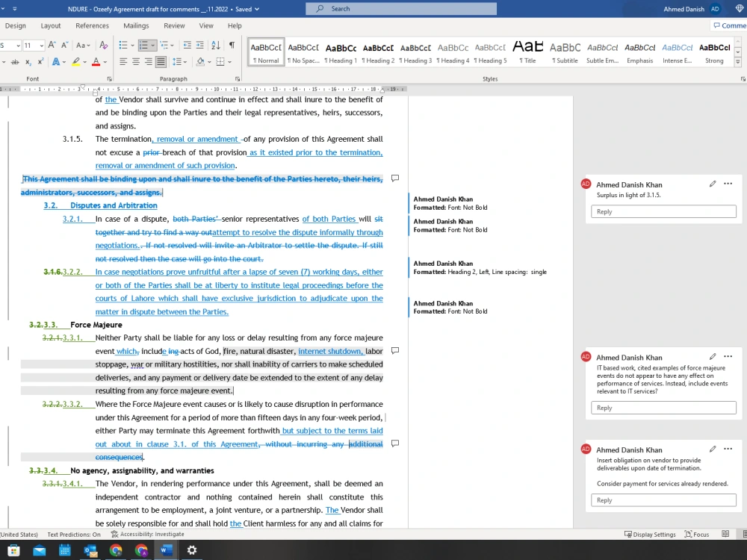
Task: Open the Font dialog launcher
Action: pos(109,78)
